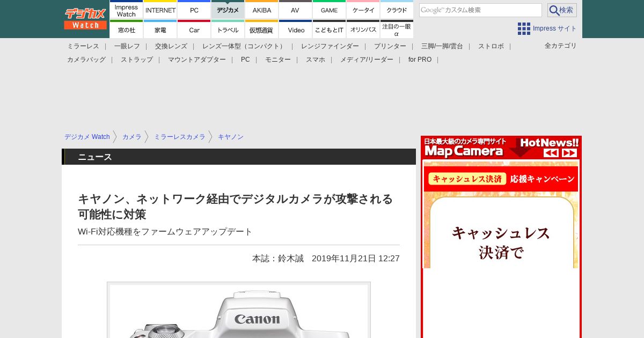Open the トラベル Watch tab

[228, 29]
